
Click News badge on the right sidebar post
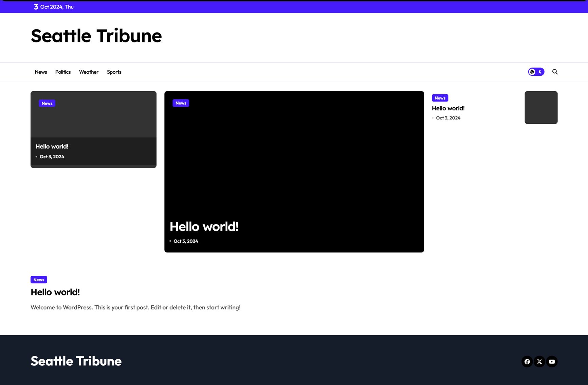440,98
